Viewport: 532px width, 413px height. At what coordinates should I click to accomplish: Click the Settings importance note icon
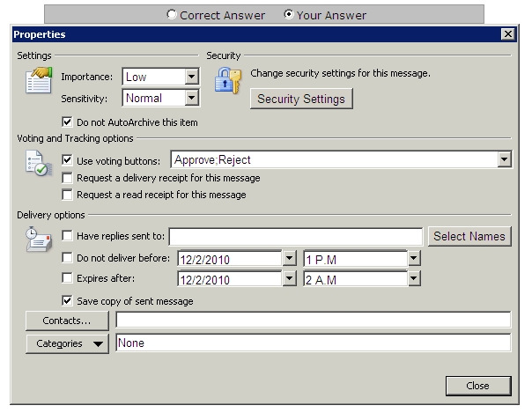pyautogui.click(x=39, y=80)
